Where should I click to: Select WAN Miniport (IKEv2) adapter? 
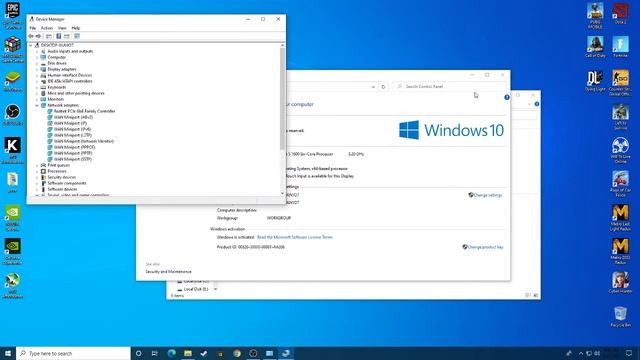(73, 117)
